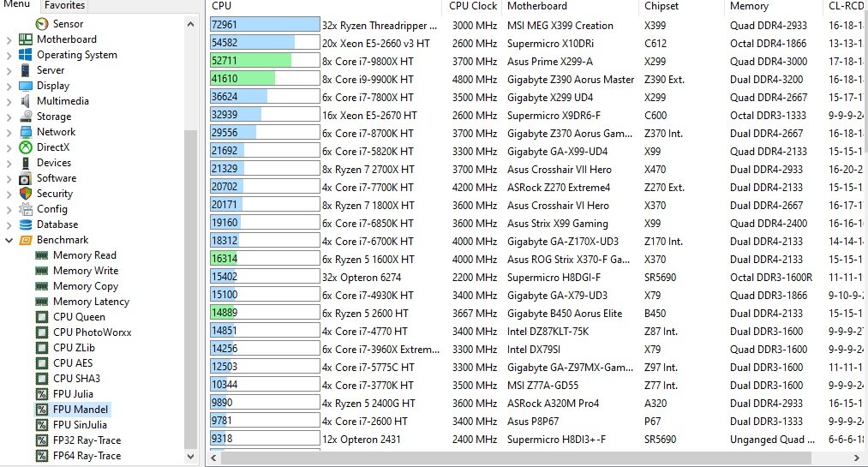Click the Config gear icon
This screenshot has height=467, width=868.
tap(26, 209)
